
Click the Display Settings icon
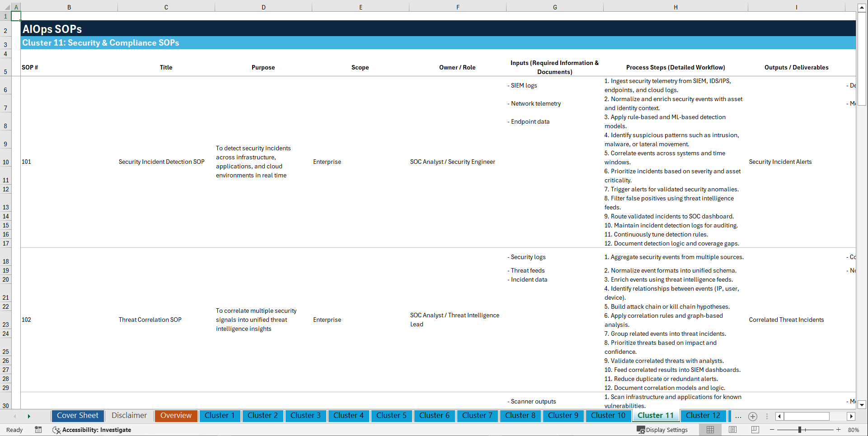[x=641, y=430]
